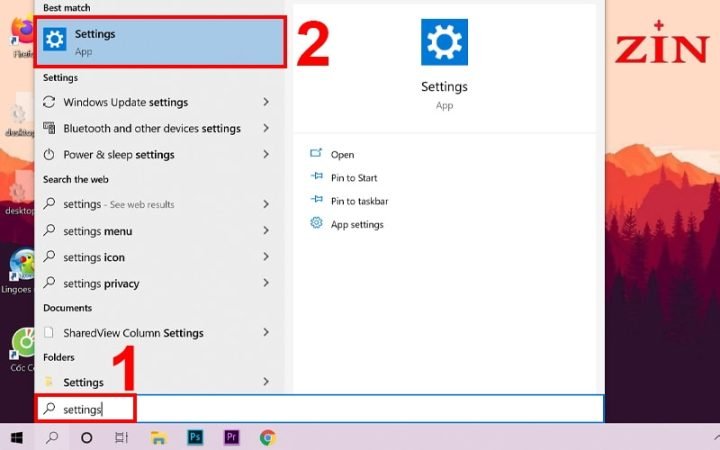Click magnifier icon beside 'settings privacy'
This screenshot has width=720, height=450.
pos(49,282)
